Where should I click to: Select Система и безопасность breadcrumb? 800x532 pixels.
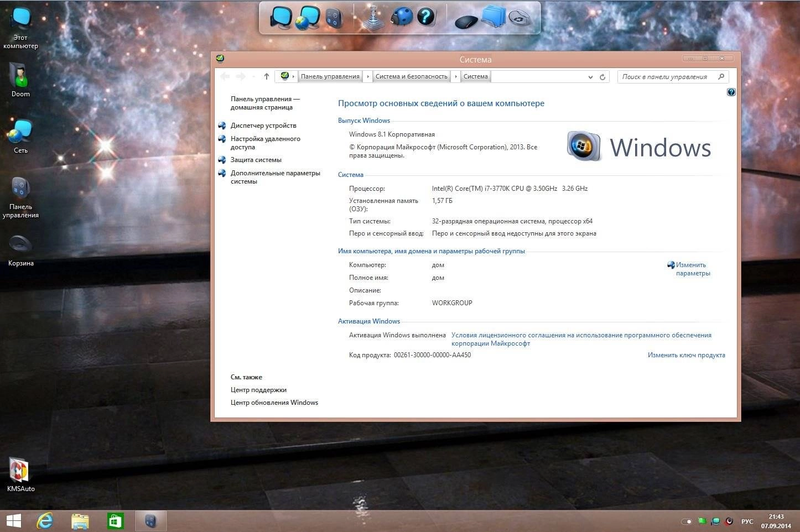[411, 77]
